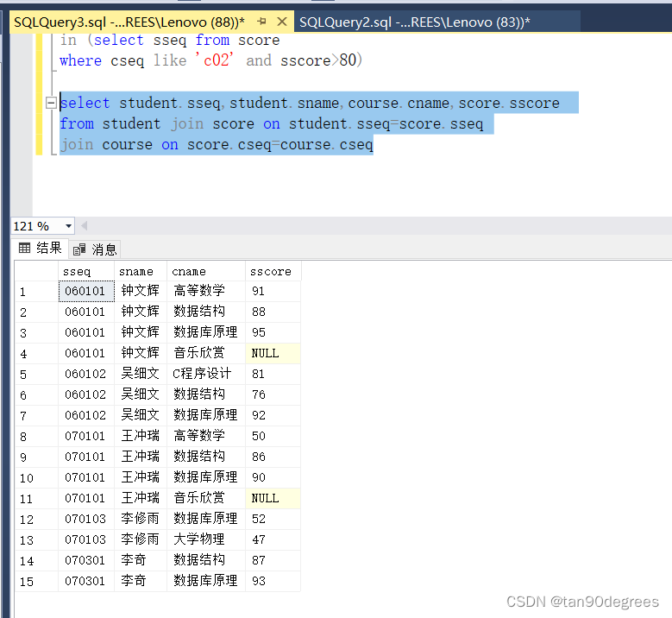Select the NULL score cell in row 4
This screenshot has width=672, height=618.
click(x=273, y=353)
